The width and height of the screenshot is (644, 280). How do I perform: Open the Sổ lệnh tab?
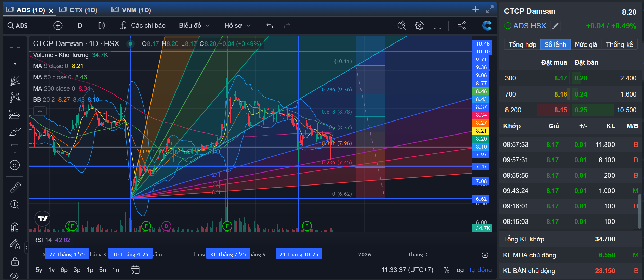coord(555,44)
